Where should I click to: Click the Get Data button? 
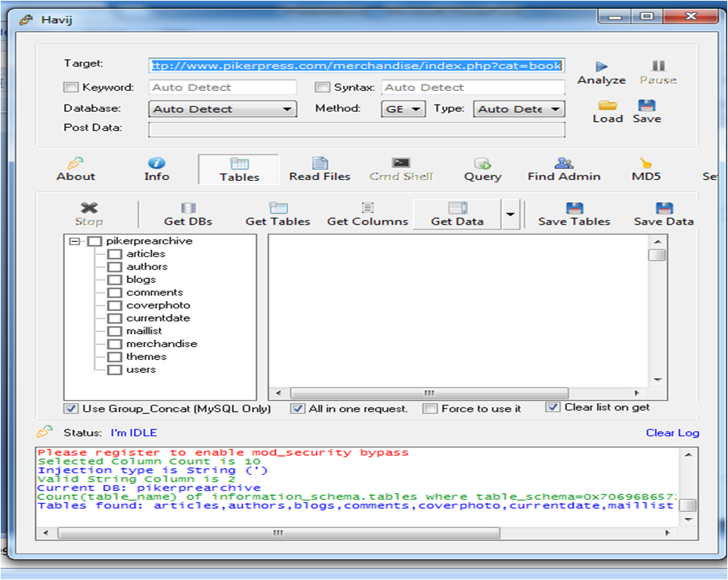pyautogui.click(x=457, y=215)
